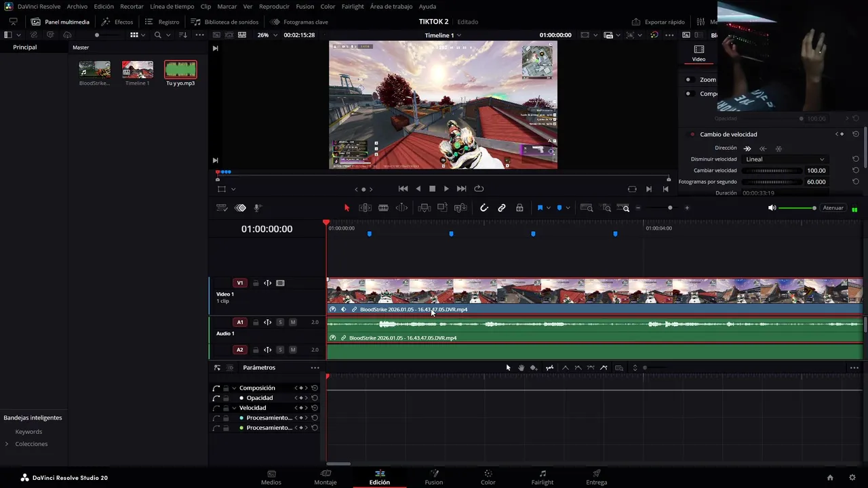The image size is (868, 488).
Task: Toggle timeline Snapping magnet icon
Action: 484,208
